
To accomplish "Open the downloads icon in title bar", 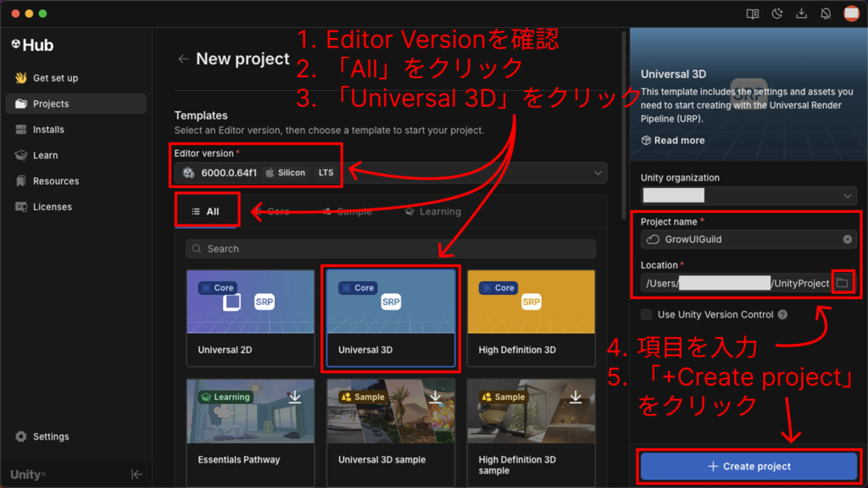I will tap(801, 14).
